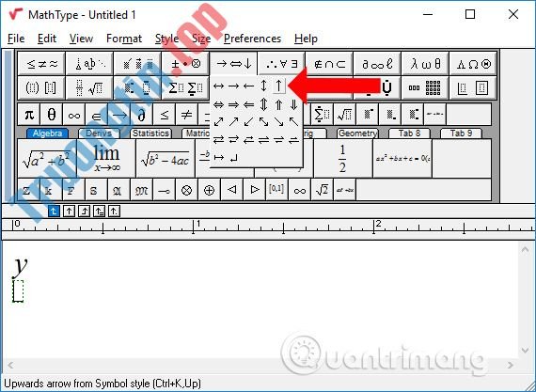Open the uppercase Greek letters palette
The width and height of the screenshot is (536, 392).
pos(473,64)
